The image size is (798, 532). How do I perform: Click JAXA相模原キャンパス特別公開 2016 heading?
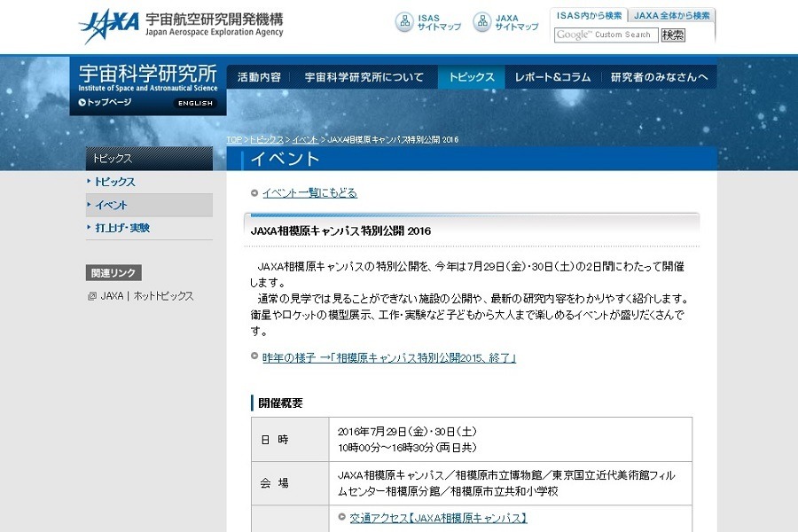point(341,231)
